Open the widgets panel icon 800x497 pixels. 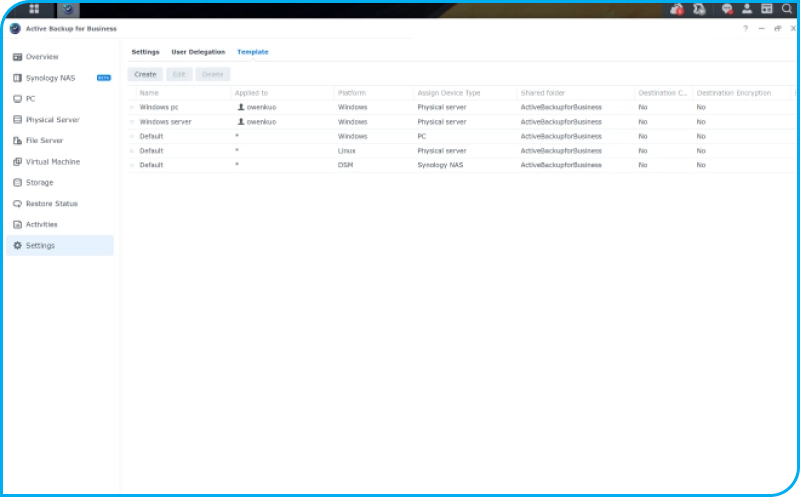pos(767,9)
